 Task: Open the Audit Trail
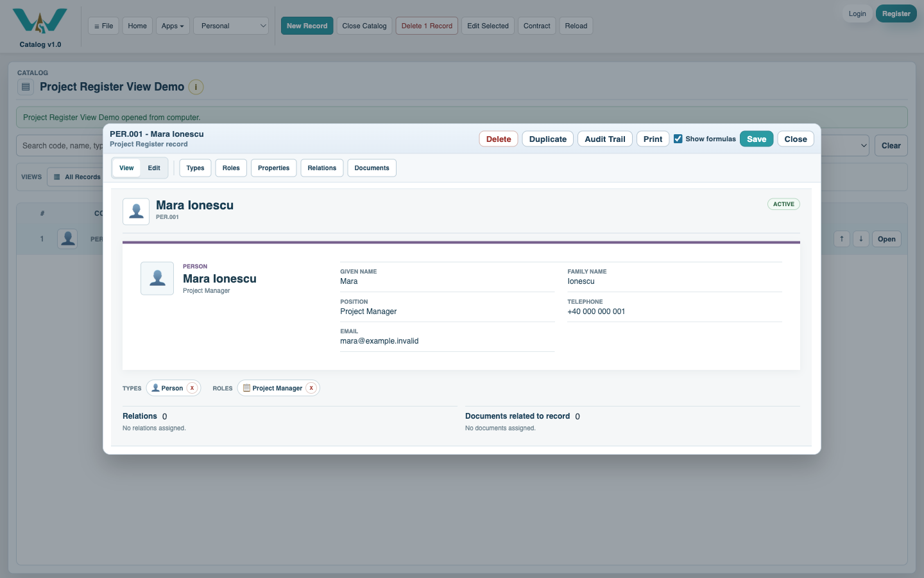click(605, 139)
